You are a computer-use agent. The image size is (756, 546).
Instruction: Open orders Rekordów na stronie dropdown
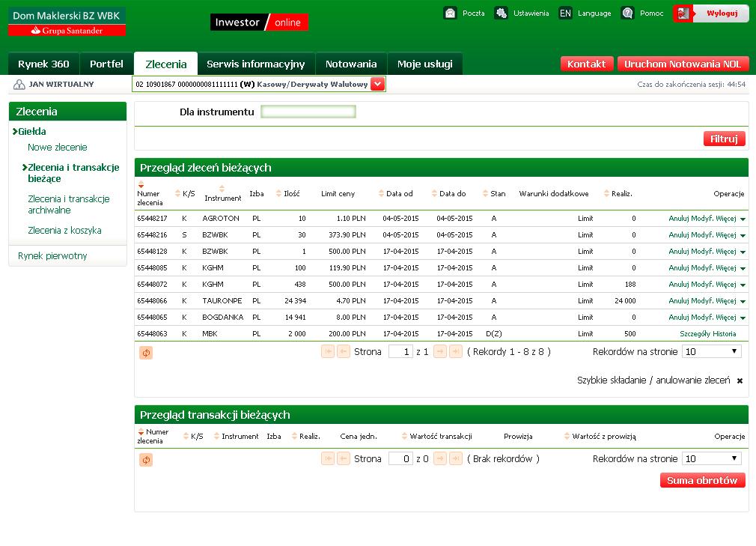pyautogui.click(x=712, y=351)
